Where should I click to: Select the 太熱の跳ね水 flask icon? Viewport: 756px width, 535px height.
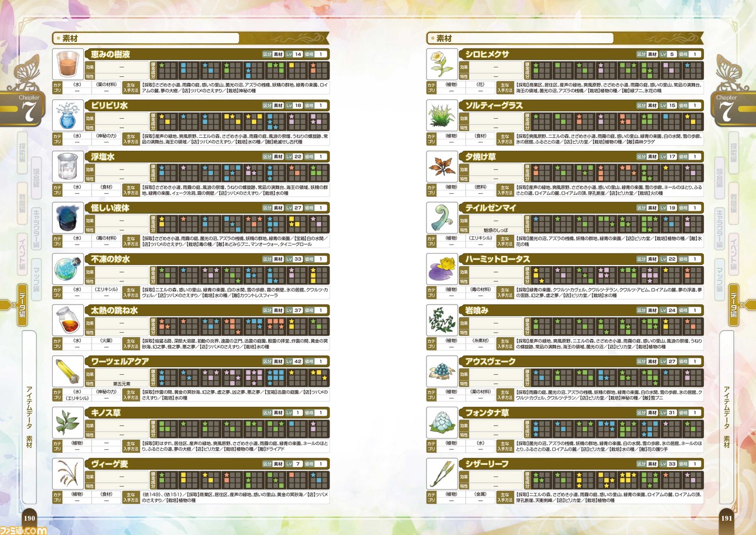(68, 320)
